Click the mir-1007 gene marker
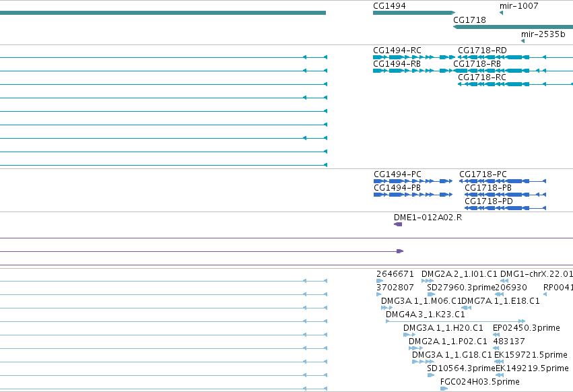The image size is (573, 392). tap(502, 13)
